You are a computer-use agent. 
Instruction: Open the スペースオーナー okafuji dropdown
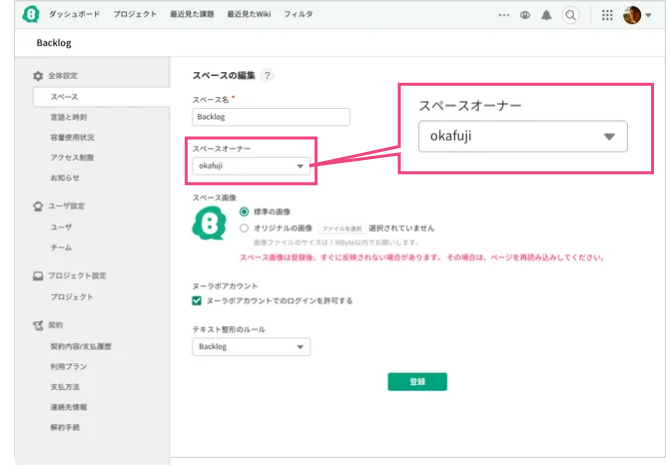[252, 166]
